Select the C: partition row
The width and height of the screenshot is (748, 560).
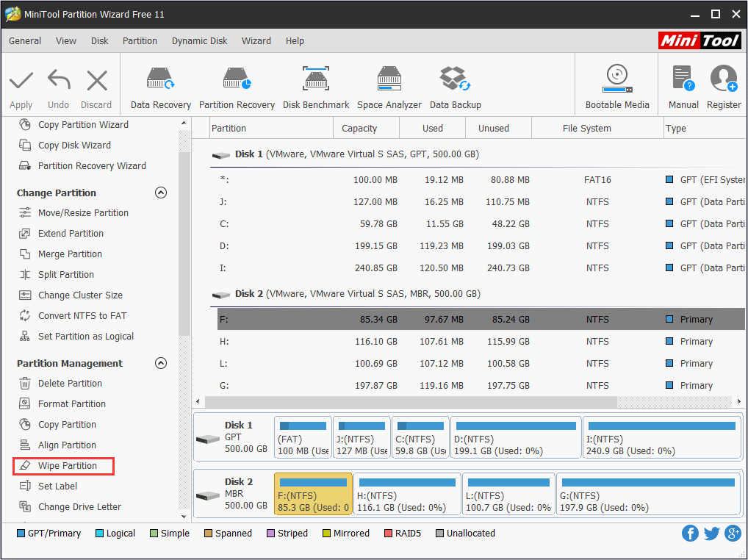[481, 223]
